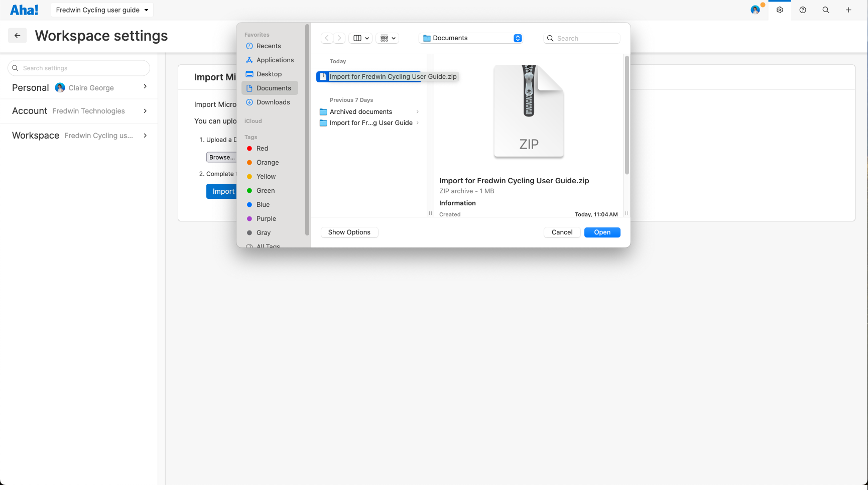Select Applications in the dialog sidebar
This screenshot has width=868, height=490.
coord(275,60)
